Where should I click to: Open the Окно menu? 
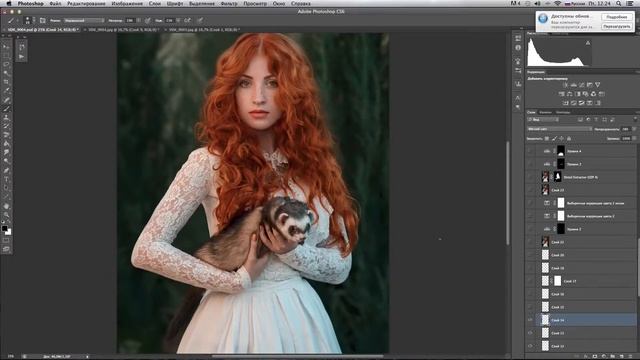pos(279,3)
